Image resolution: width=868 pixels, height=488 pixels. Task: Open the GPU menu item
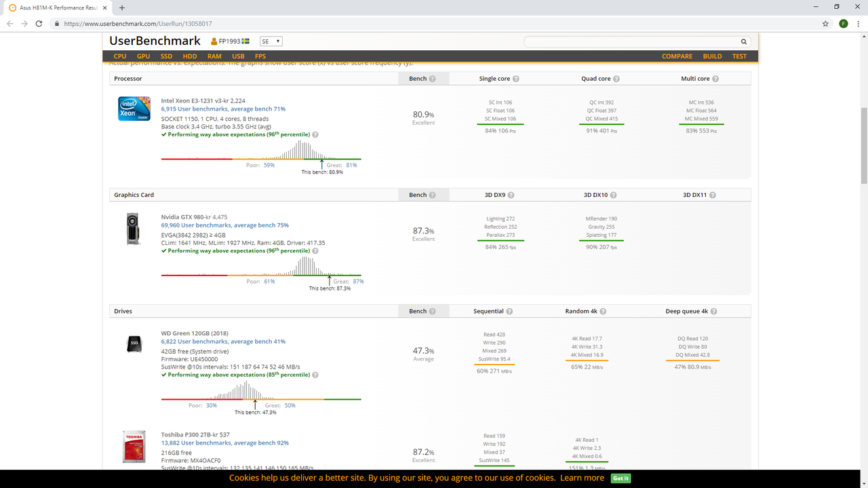pyautogui.click(x=144, y=56)
